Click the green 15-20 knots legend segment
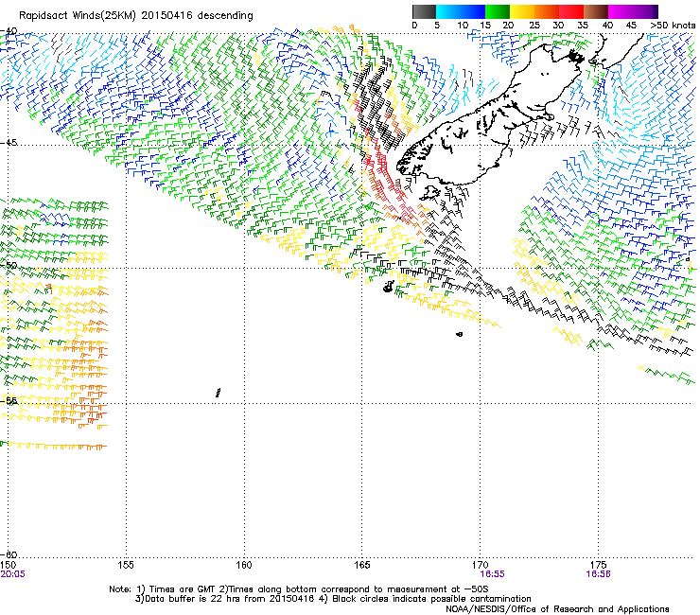Viewport: 700px width, 615px height. point(498,11)
